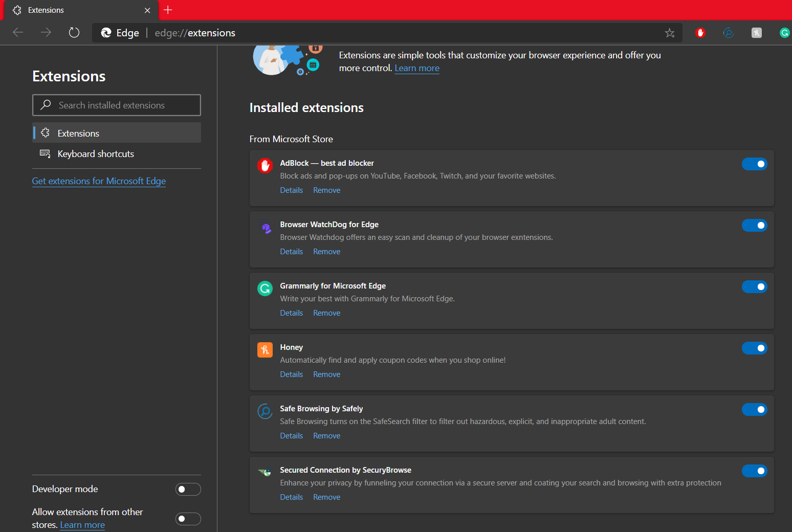Image resolution: width=792 pixels, height=532 pixels.
Task: Click the Grammarly green G list icon
Action: (265, 289)
